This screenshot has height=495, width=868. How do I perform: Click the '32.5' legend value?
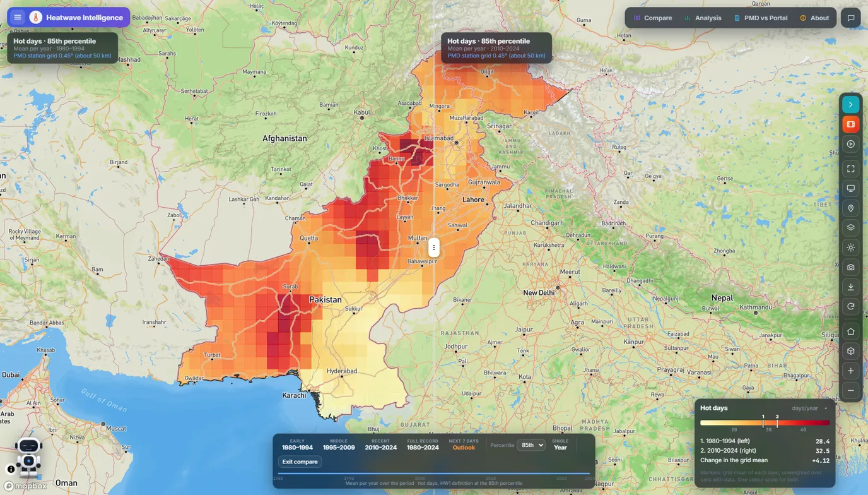tap(823, 451)
